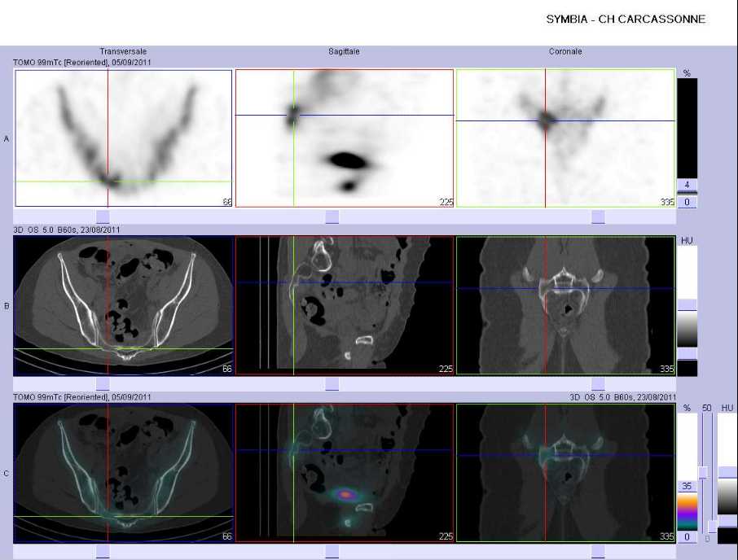Click slice slider handle under row C sagittal view
This screenshot has width=738, height=560.
coord(332,552)
